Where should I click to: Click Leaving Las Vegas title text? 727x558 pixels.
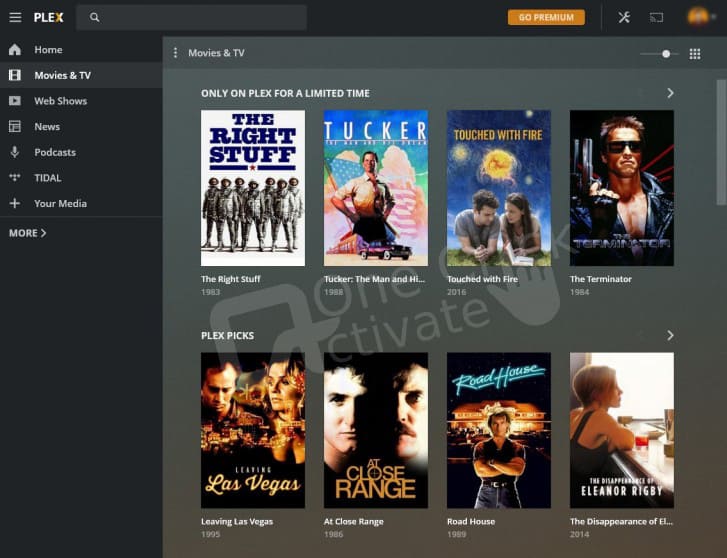(x=237, y=521)
